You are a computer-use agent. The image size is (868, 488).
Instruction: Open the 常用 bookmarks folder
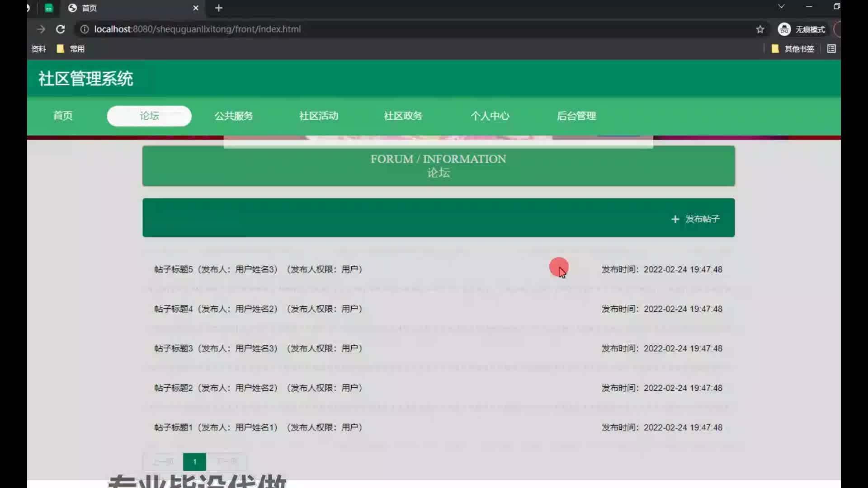[71, 49]
